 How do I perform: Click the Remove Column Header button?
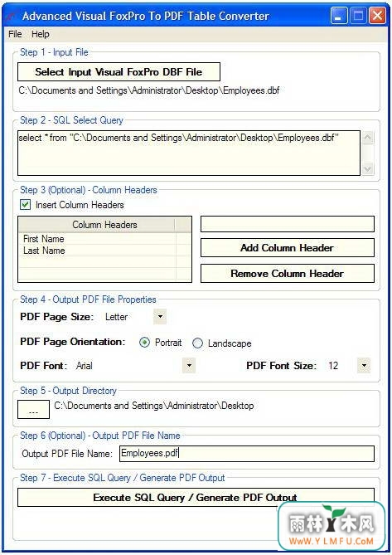[288, 274]
